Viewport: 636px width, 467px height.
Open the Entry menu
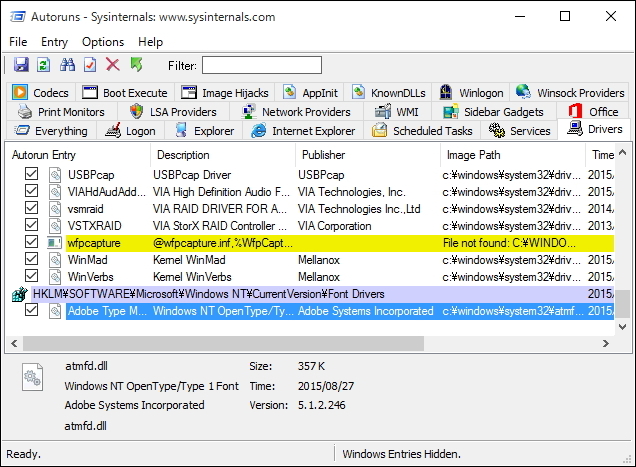pyautogui.click(x=54, y=42)
